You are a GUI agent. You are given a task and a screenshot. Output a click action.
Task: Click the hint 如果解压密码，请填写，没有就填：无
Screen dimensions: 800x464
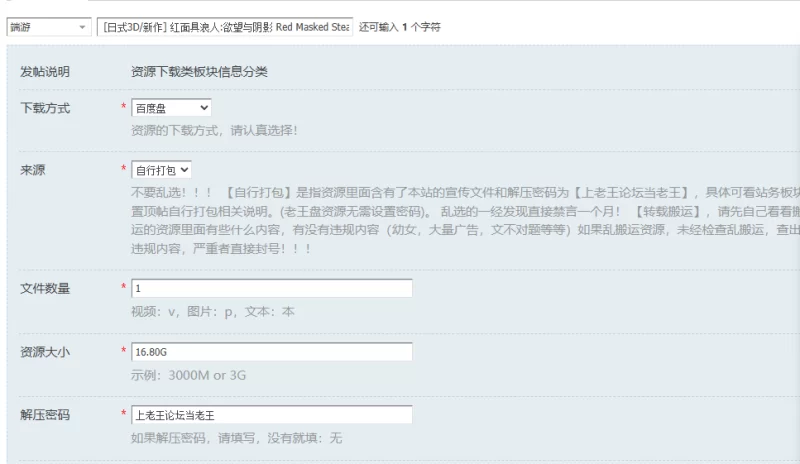[236, 438]
